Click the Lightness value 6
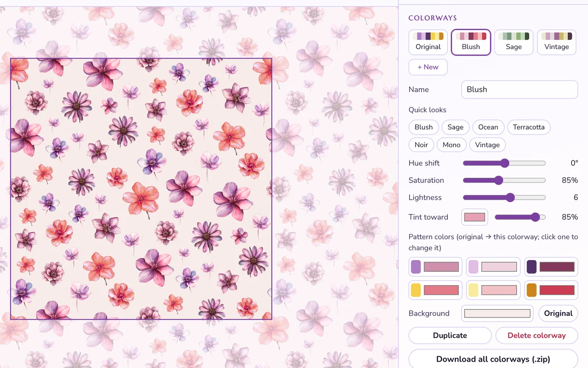The image size is (588, 368). tap(576, 197)
